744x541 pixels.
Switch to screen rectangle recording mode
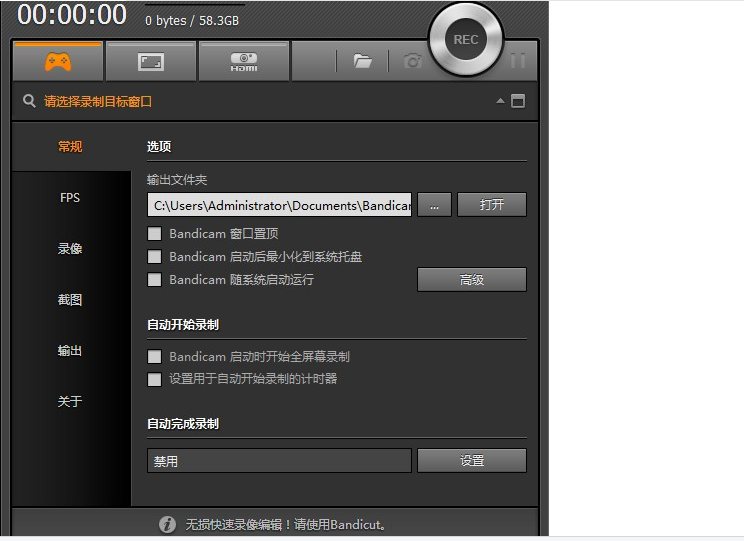click(151, 62)
